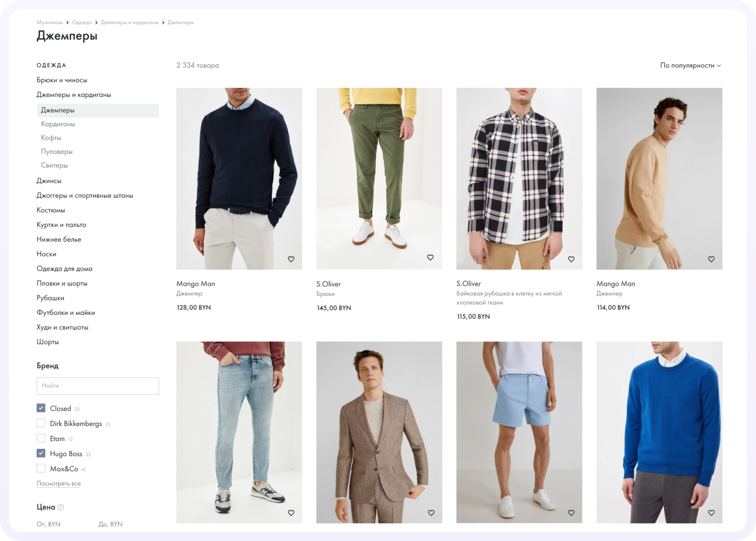Click heart icon on plaid shirt
This screenshot has height=541, width=756.
tap(571, 259)
